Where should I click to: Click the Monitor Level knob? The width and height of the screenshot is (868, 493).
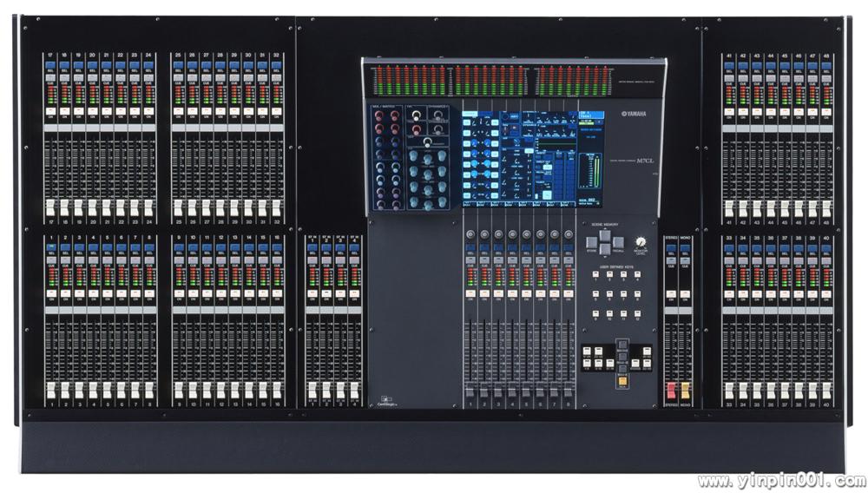[x=641, y=243]
